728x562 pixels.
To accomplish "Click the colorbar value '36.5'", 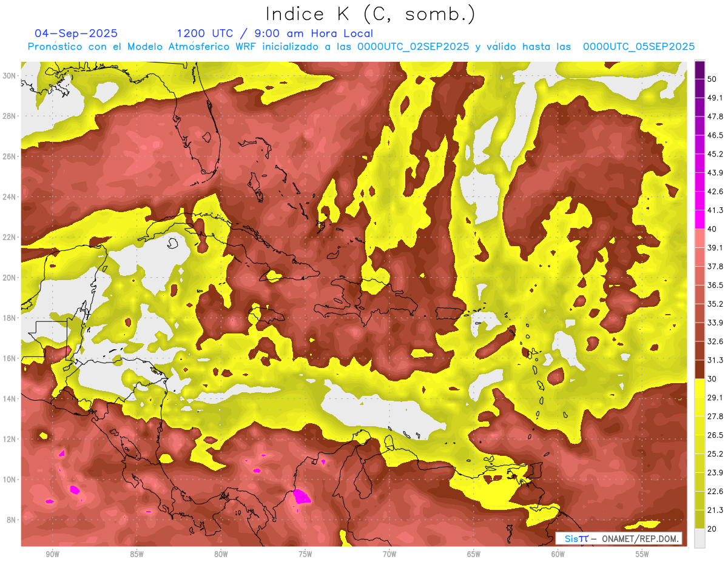I will click(x=715, y=285).
